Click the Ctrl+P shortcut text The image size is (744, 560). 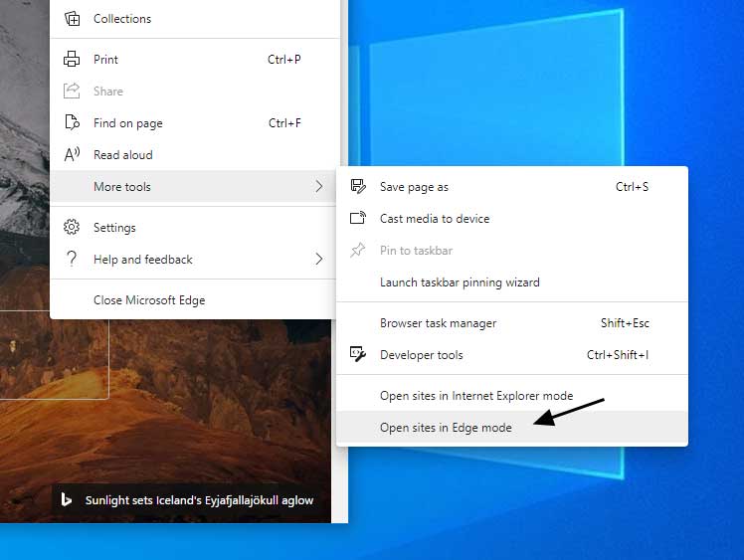[284, 60]
